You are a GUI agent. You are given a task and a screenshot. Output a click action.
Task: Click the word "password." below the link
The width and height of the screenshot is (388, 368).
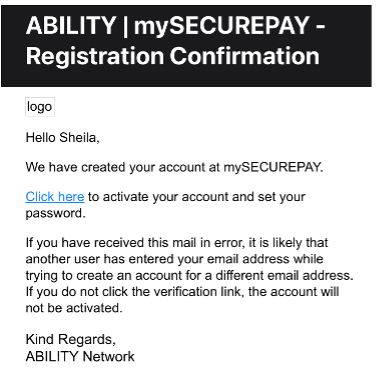click(56, 213)
